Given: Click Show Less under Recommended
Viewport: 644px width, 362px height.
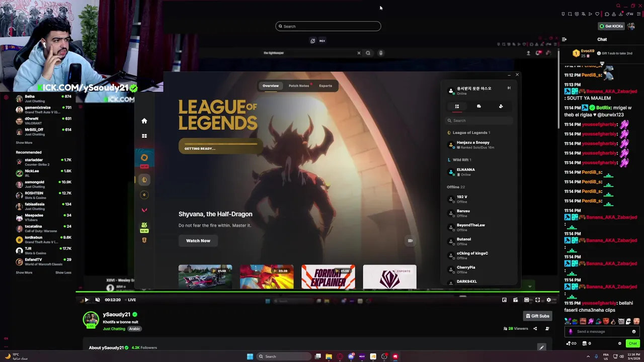Looking at the screenshot, I should (x=63, y=273).
